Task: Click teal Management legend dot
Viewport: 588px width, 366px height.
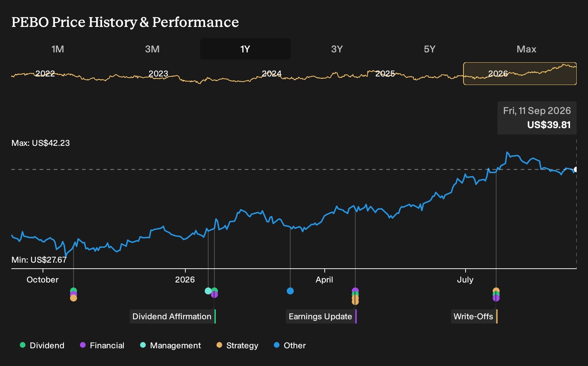Action: click(x=143, y=345)
